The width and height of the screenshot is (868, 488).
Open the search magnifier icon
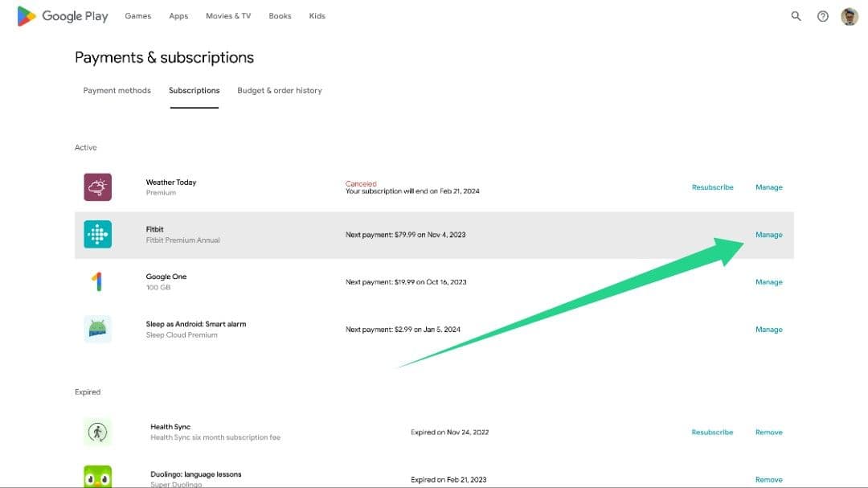[796, 16]
